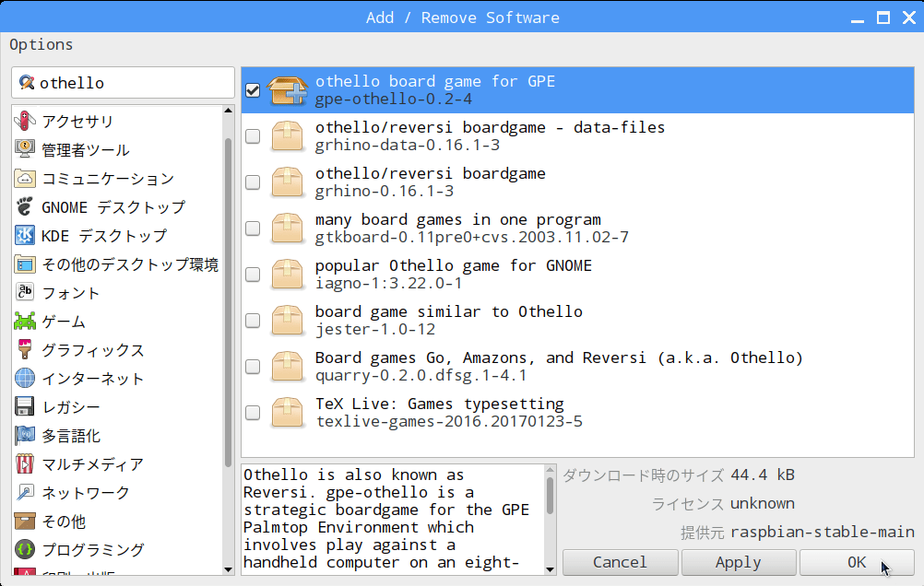
Task: Click the ゲーム space invader icon
Action: (x=25, y=321)
